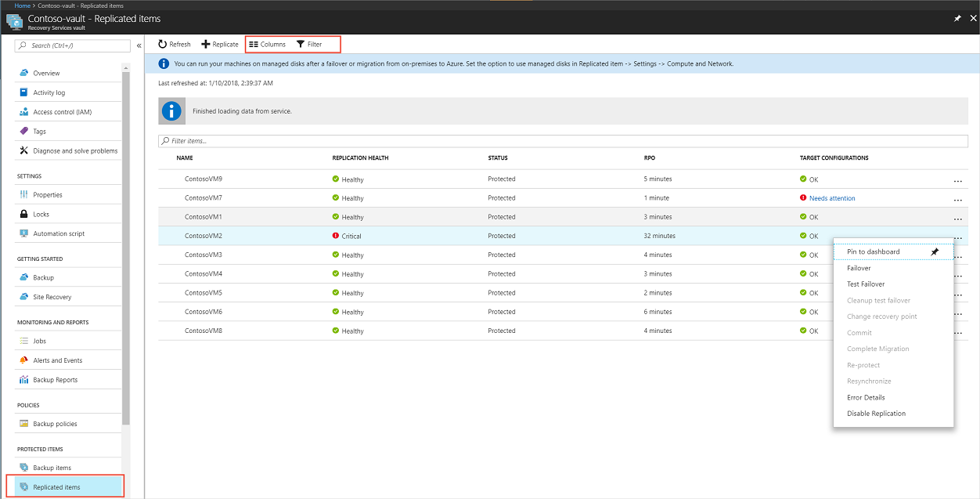
Task: Collapse the sidebar with the double chevron
Action: pos(139,45)
